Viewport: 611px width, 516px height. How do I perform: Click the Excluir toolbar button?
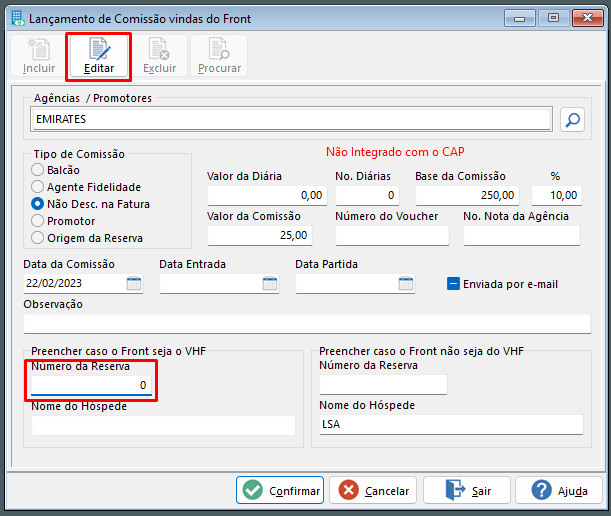159,56
